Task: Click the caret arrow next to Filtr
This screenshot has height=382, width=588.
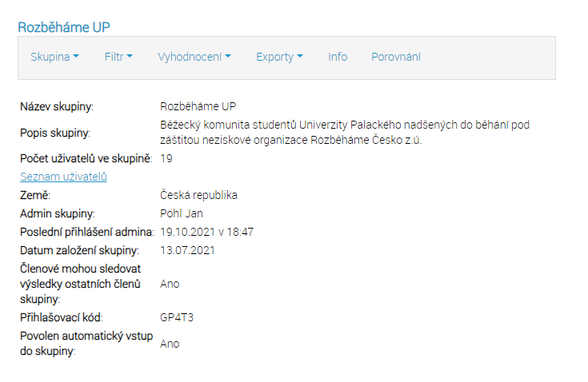Action: pos(130,56)
